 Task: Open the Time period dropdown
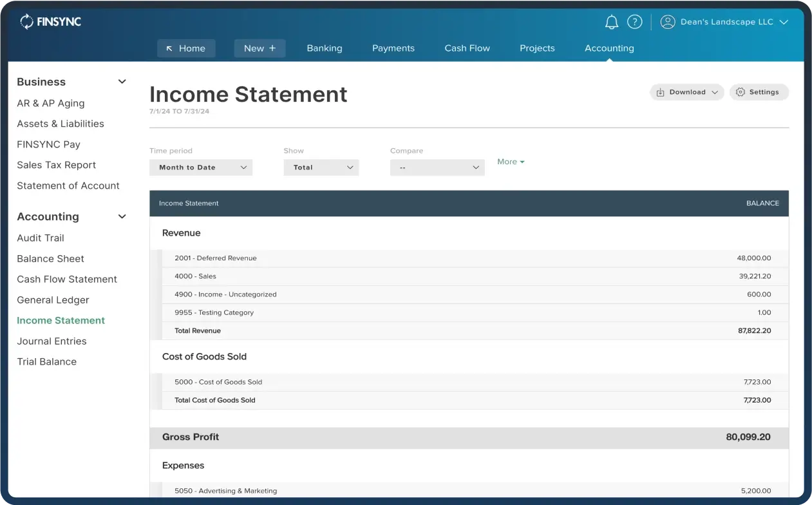click(x=201, y=167)
